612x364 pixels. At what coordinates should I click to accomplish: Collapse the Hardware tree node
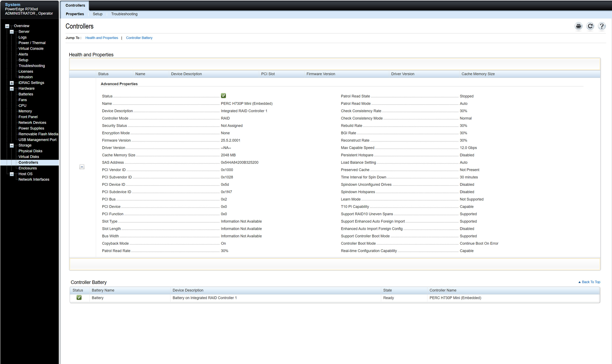coord(12,89)
